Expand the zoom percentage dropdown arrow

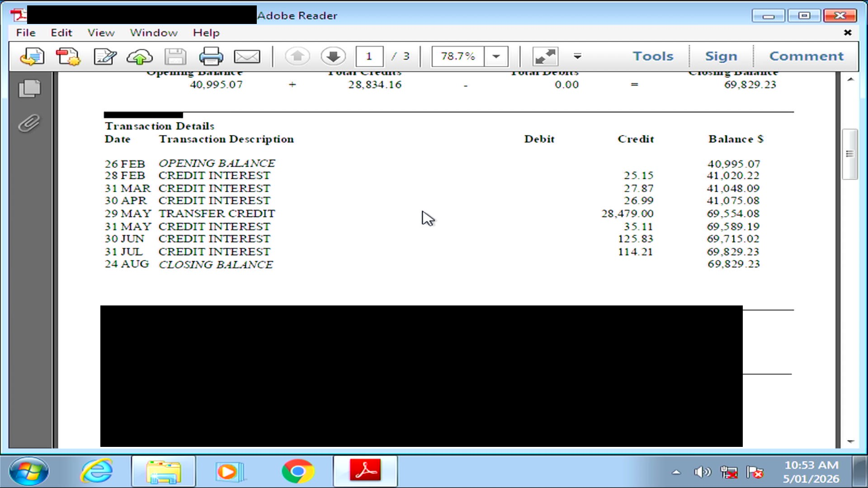[x=496, y=56]
